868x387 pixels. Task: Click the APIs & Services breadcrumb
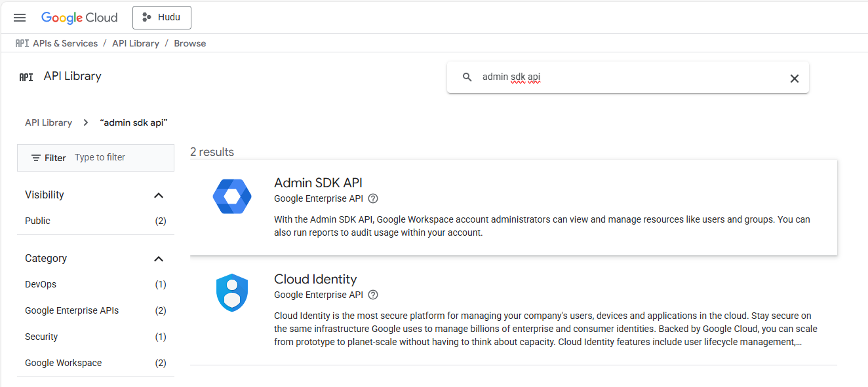[65, 43]
